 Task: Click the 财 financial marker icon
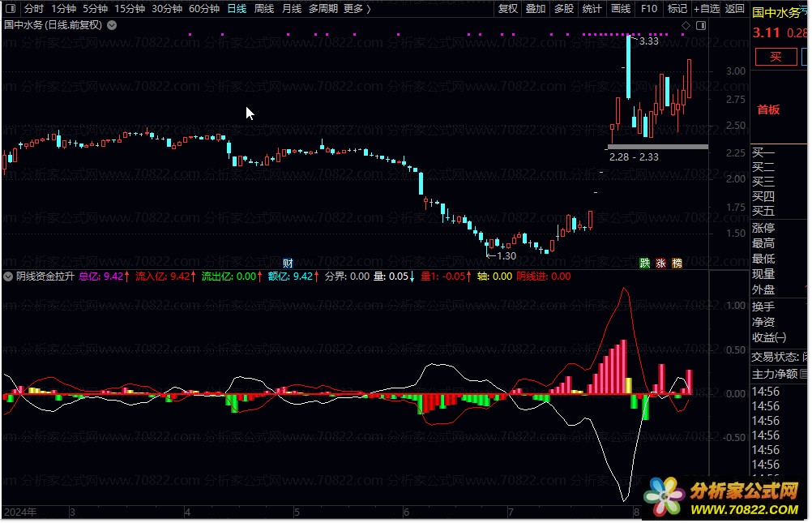coord(288,264)
